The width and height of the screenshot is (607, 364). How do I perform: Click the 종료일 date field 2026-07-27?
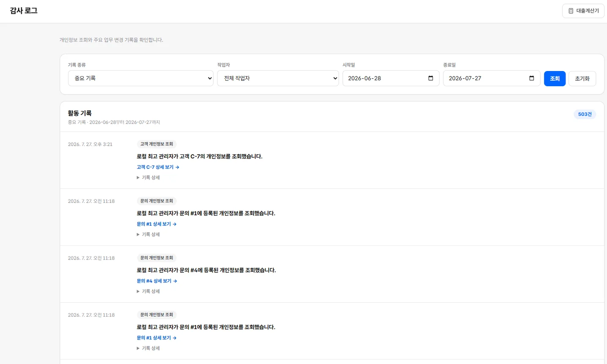(492, 78)
